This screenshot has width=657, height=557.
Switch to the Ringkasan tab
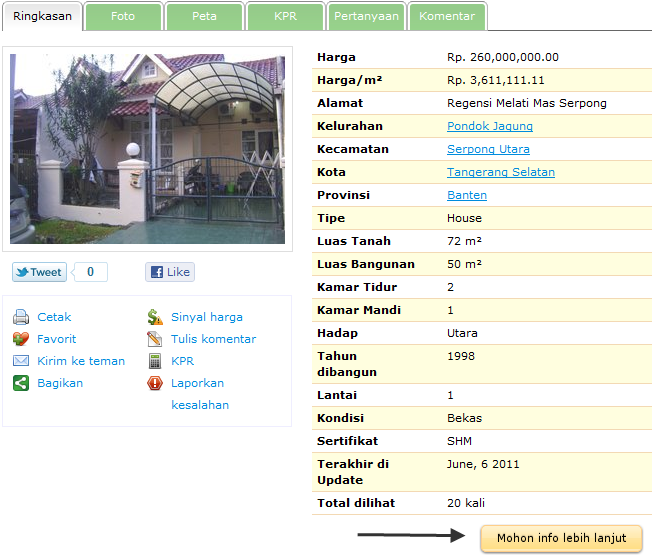point(42,16)
